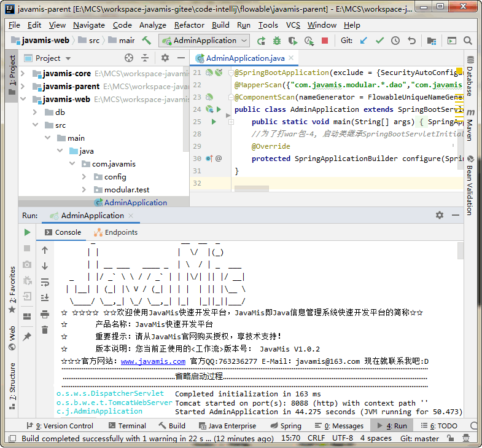Open Run panel settings gear
The image size is (482, 448).
(x=440, y=215)
